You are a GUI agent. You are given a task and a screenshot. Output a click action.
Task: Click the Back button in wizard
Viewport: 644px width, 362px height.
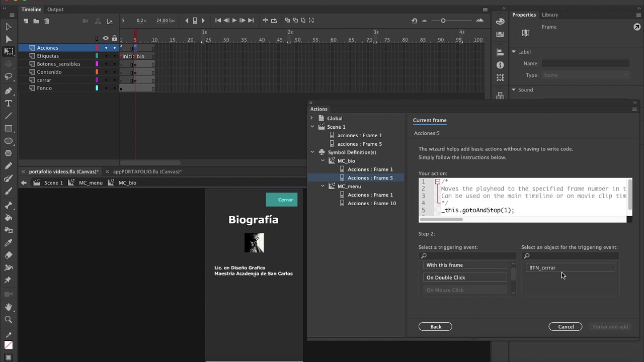[436, 327]
